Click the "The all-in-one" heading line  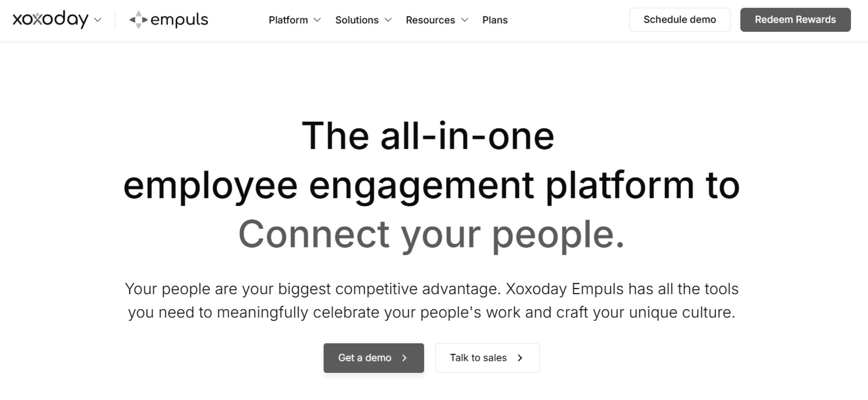[x=428, y=136]
